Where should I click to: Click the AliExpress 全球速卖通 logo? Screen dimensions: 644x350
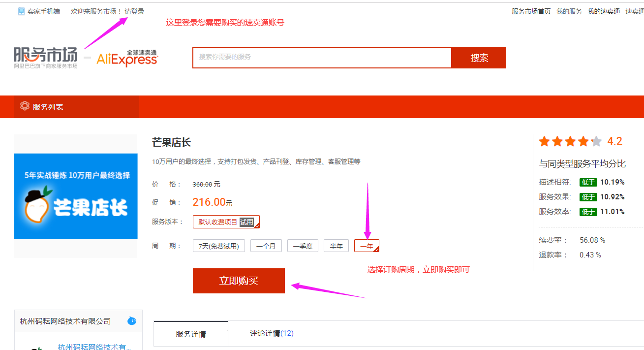tap(127, 58)
